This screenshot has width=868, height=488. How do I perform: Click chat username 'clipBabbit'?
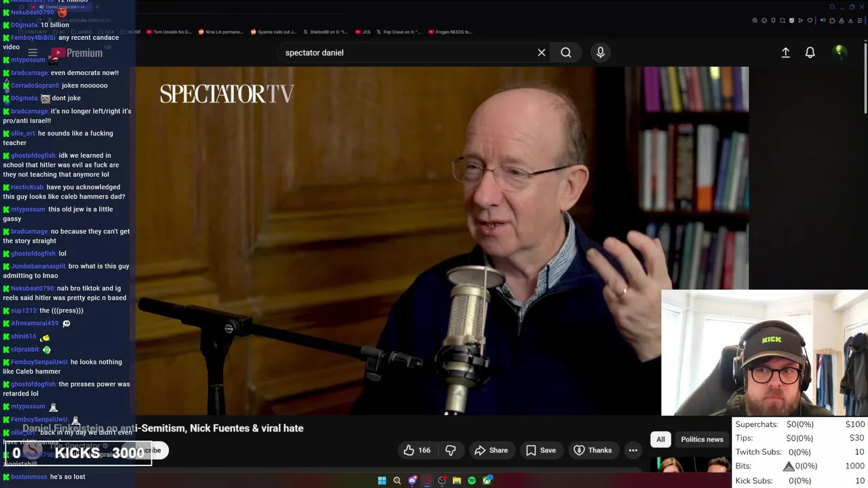pyautogui.click(x=25, y=350)
